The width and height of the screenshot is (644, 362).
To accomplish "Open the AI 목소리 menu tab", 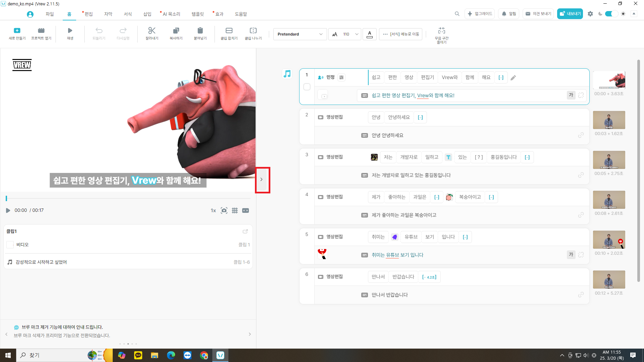I will [x=171, y=14].
